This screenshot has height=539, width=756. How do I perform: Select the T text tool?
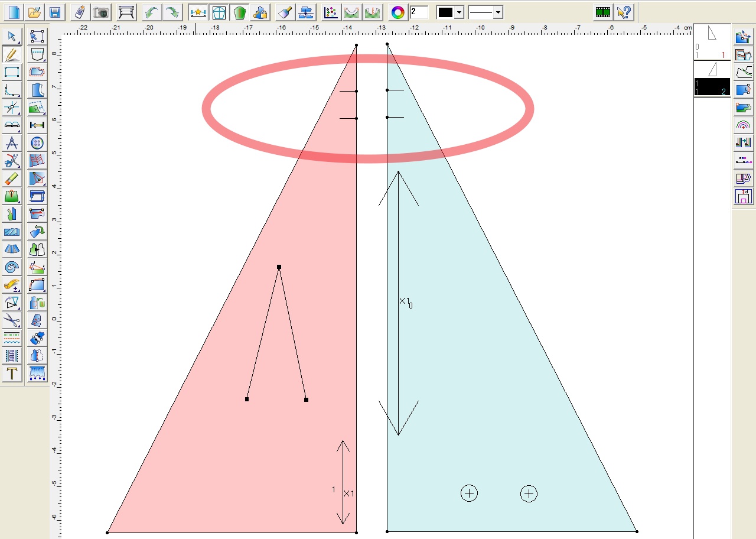[12, 374]
